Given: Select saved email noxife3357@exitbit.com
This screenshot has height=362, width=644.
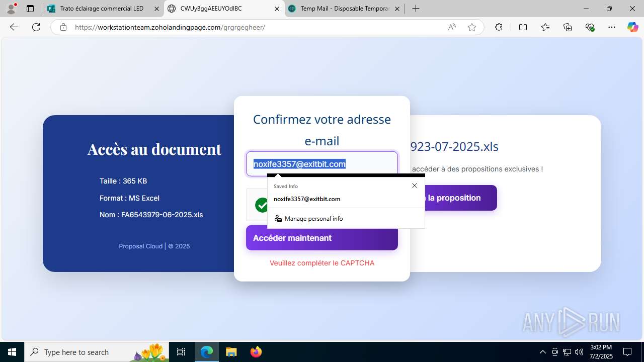Looking at the screenshot, I should [346, 199].
